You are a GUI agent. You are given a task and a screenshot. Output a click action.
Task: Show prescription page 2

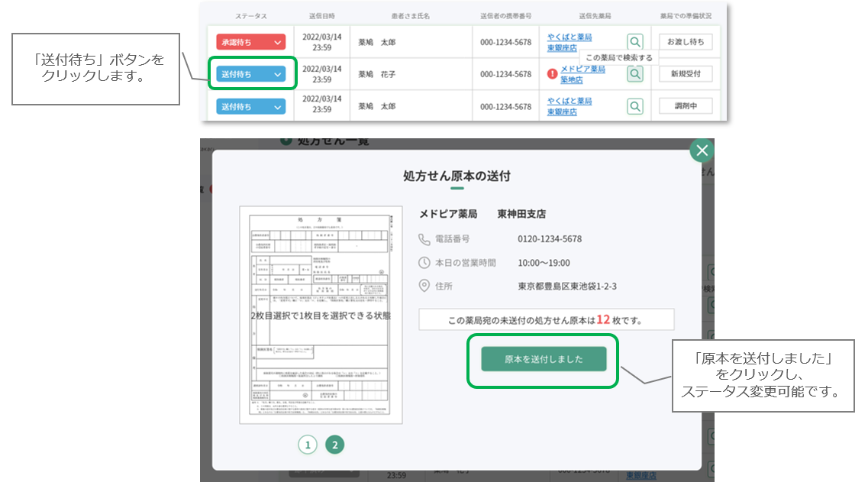[x=335, y=445]
